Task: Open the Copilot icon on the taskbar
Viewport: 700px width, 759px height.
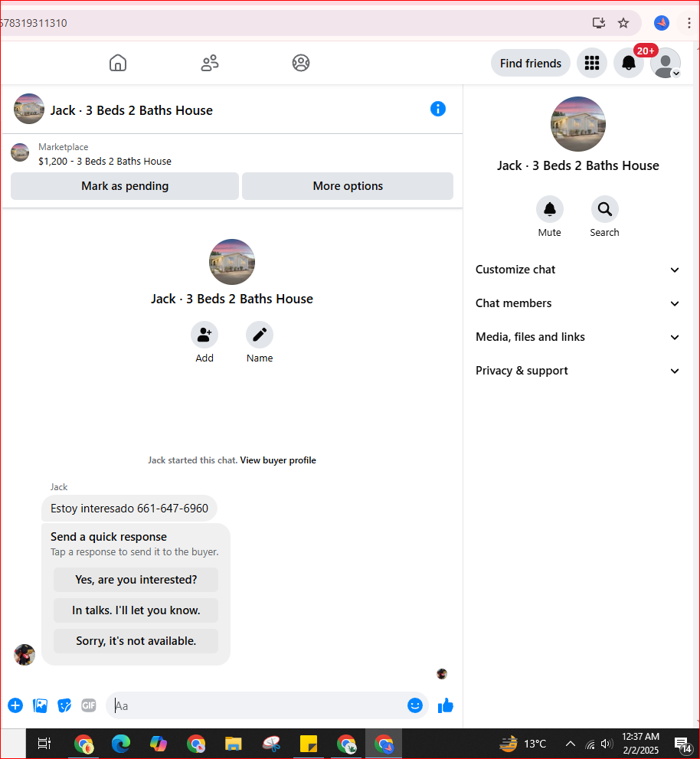Action: [x=159, y=744]
